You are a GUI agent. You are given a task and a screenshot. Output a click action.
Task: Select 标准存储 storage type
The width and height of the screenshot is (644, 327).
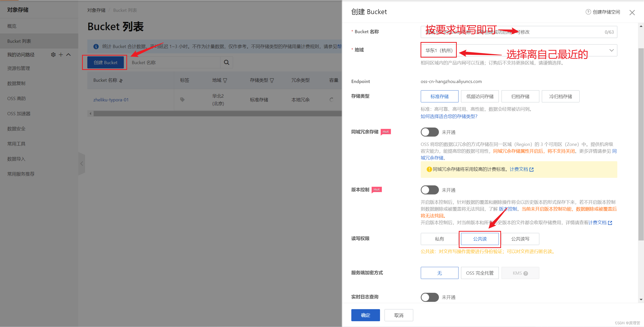(x=439, y=96)
